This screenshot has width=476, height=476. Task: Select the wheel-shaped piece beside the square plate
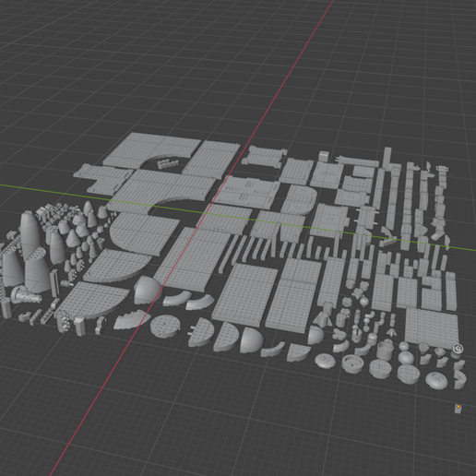458,350
